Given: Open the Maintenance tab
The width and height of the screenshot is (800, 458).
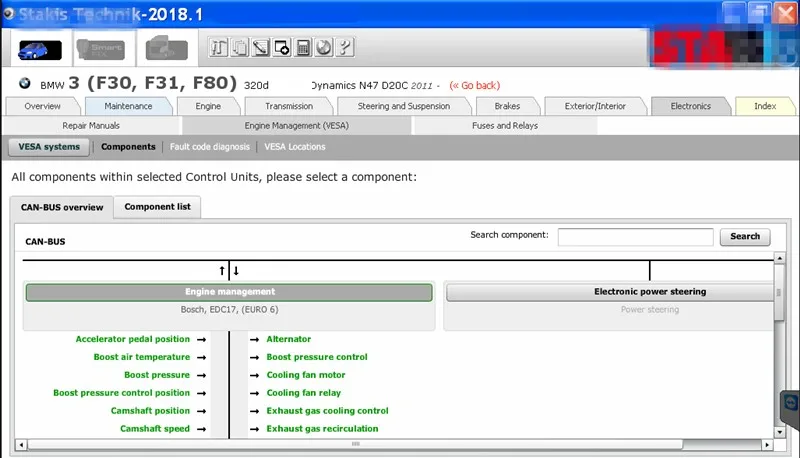Looking at the screenshot, I should (129, 106).
